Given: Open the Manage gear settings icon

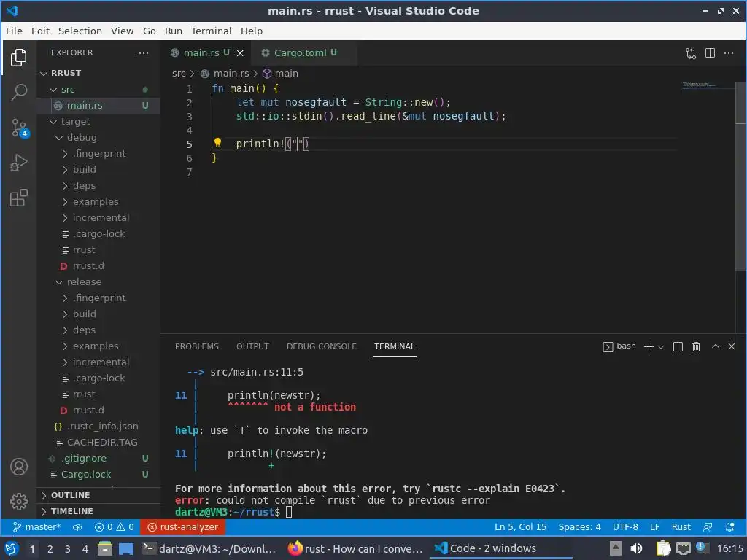Looking at the screenshot, I should coord(18,502).
